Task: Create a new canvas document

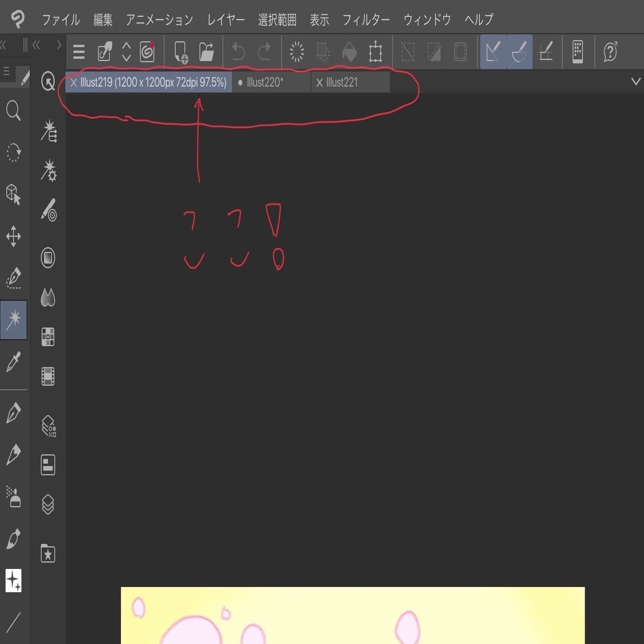Action: pos(181,52)
